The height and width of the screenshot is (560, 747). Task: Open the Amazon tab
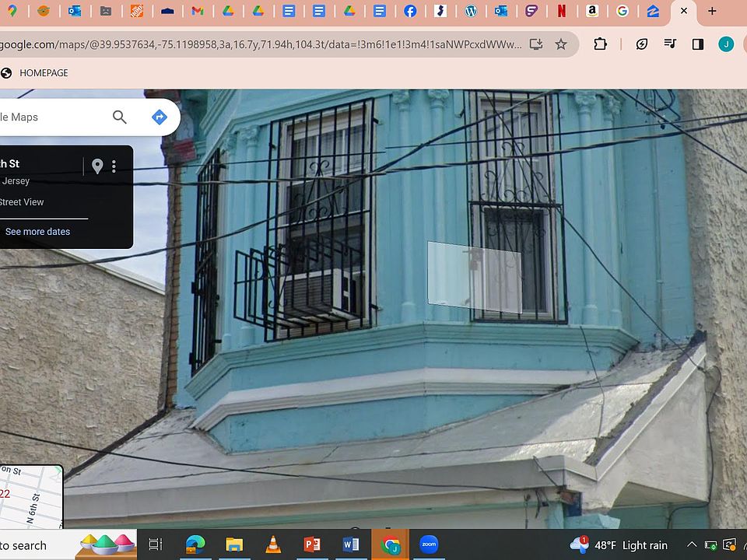point(592,10)
